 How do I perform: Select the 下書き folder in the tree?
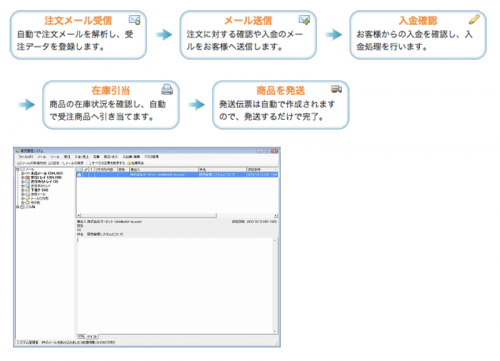pyautogui.click(x=39, y=190)
